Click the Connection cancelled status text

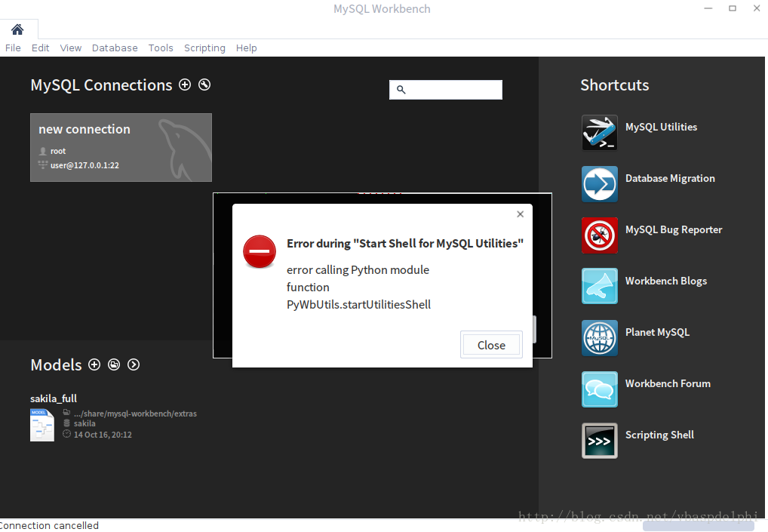49,526
